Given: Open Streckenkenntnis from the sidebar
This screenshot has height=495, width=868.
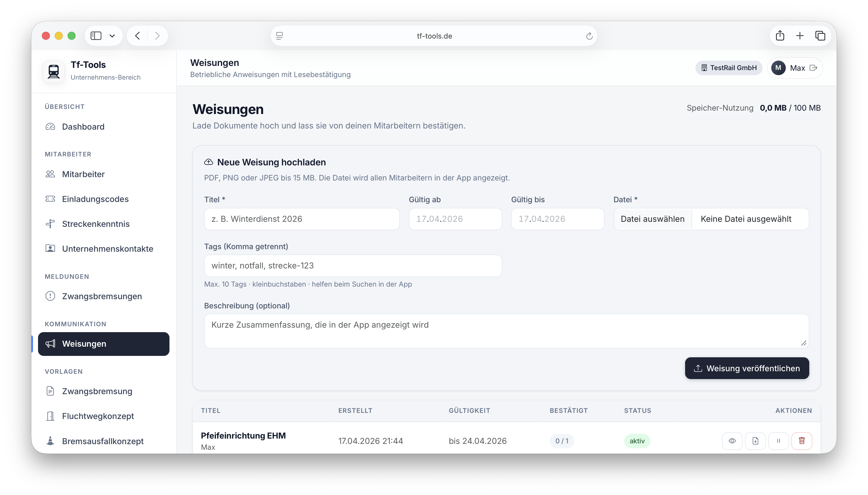Looking at the screenshot, I should [96, 224].
